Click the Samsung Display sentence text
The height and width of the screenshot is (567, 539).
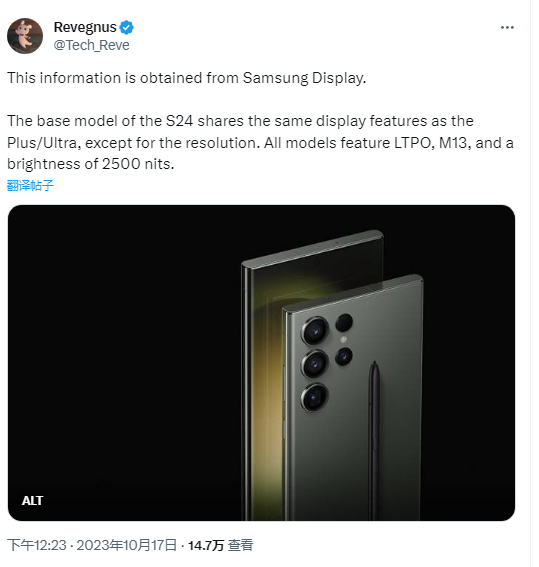187,78
